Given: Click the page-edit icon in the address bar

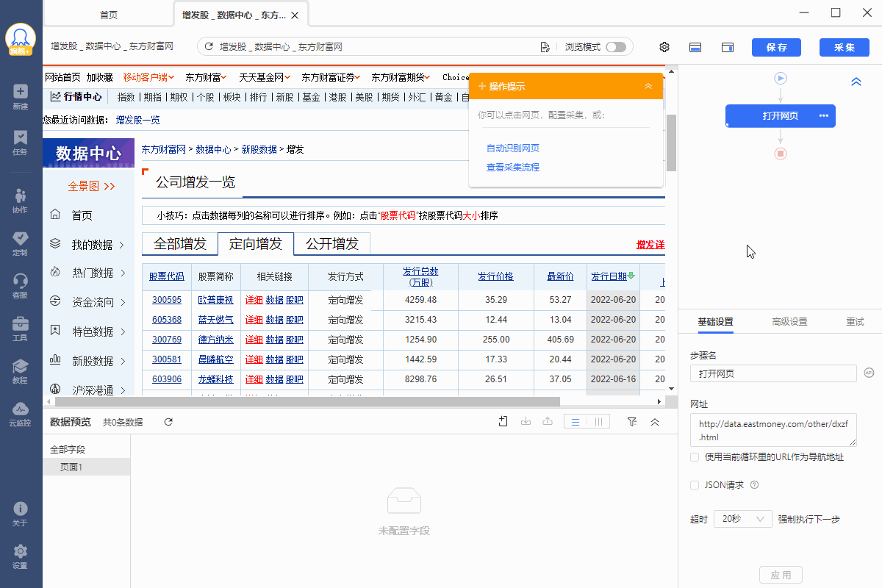Looking at the screenshot, I should 545,47.
